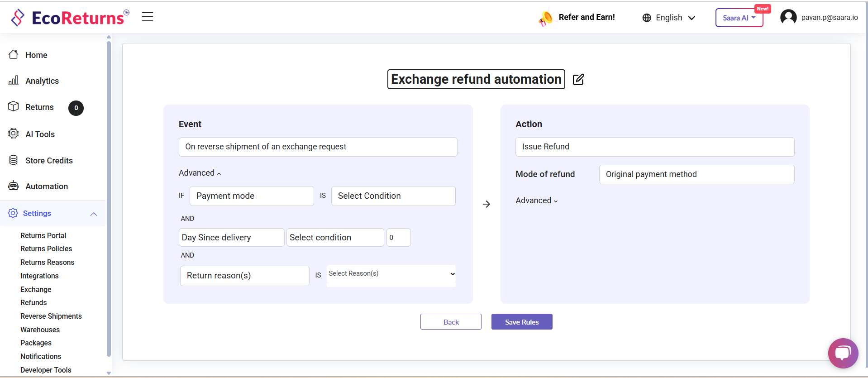Click the user profile avatar
The width and height of the screenshot is (868, 378).
[788, 18]
